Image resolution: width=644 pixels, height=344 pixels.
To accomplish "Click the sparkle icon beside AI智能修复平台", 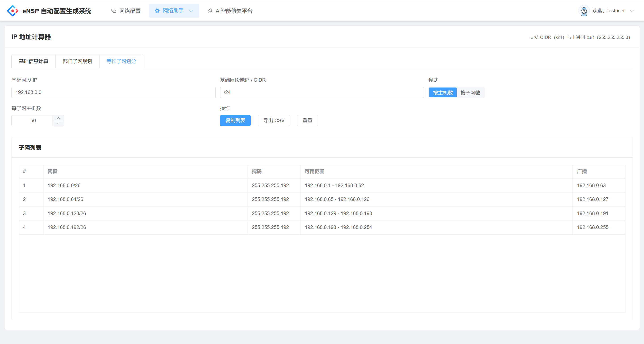I will click(210, 11).
